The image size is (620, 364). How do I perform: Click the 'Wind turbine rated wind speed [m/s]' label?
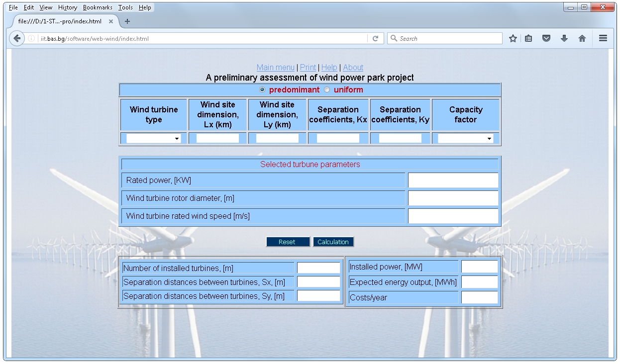click(188, 216)
